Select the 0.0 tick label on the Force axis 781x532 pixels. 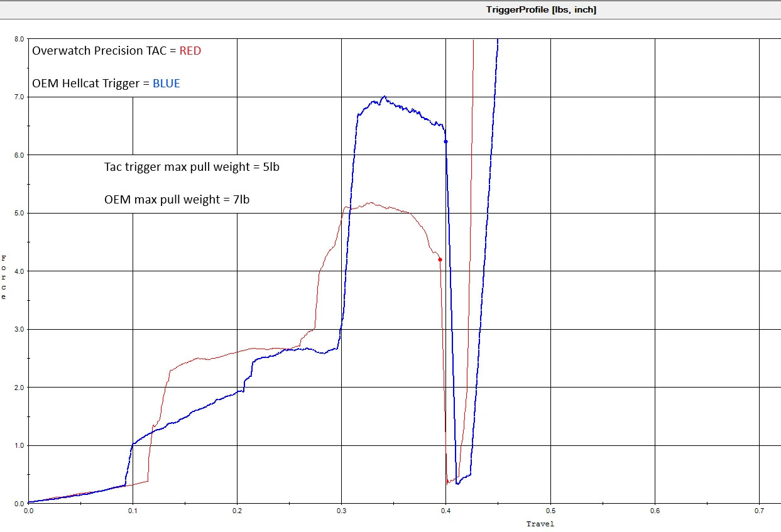[18, 504]
